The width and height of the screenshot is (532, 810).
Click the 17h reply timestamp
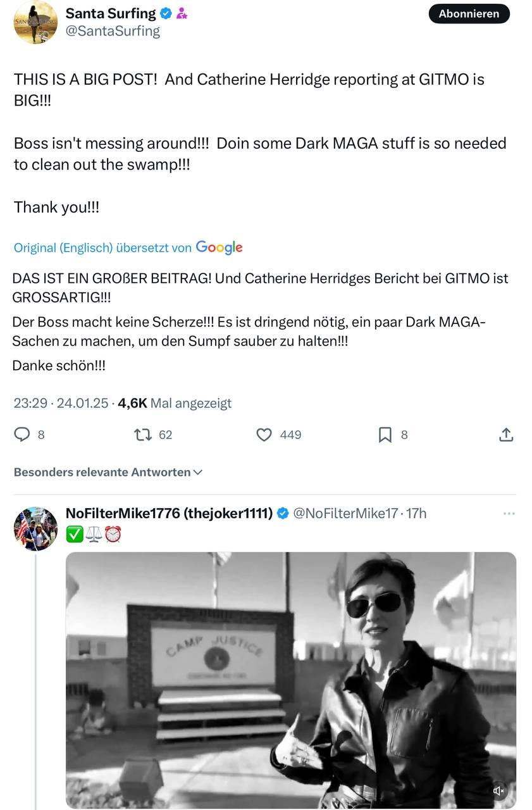click(x=416, y=513)
